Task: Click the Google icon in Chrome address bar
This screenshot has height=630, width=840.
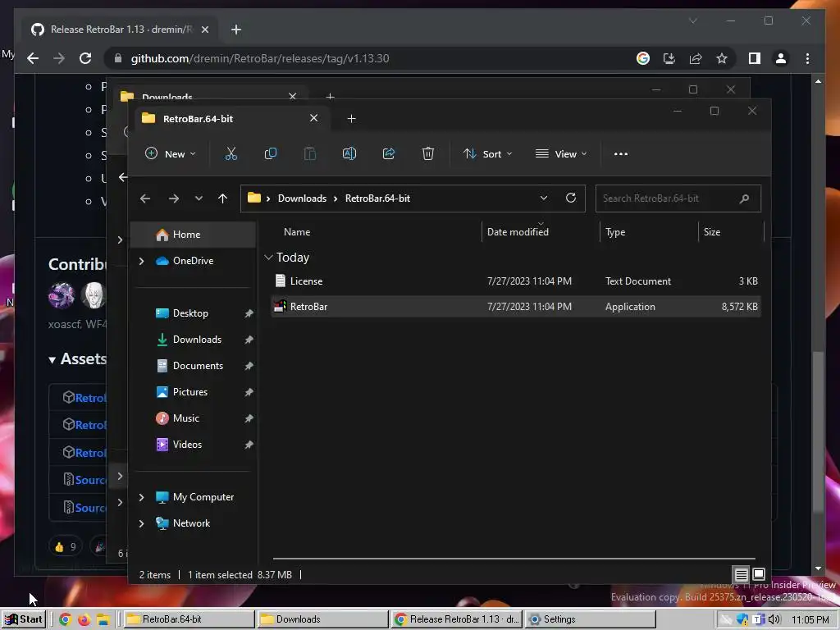Action: coord(643,58)
